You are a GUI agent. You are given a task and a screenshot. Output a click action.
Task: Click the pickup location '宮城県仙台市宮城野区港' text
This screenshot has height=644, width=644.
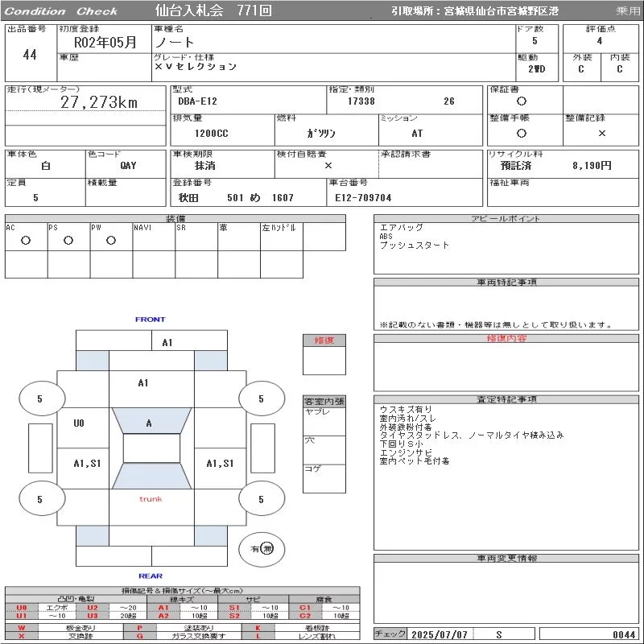point(501,11)
